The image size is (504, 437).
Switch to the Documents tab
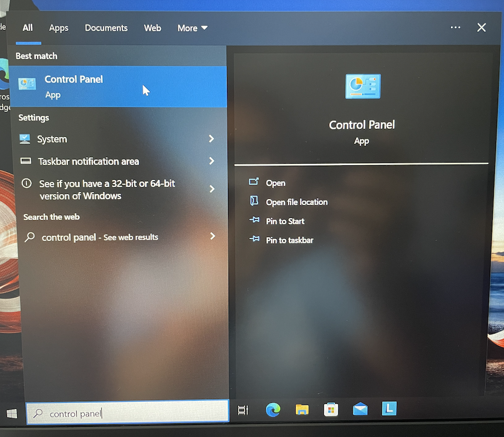(106, 28)
